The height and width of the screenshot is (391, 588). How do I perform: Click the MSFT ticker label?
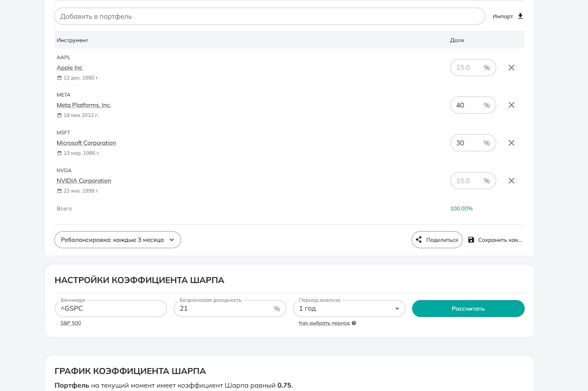[63, 133]
